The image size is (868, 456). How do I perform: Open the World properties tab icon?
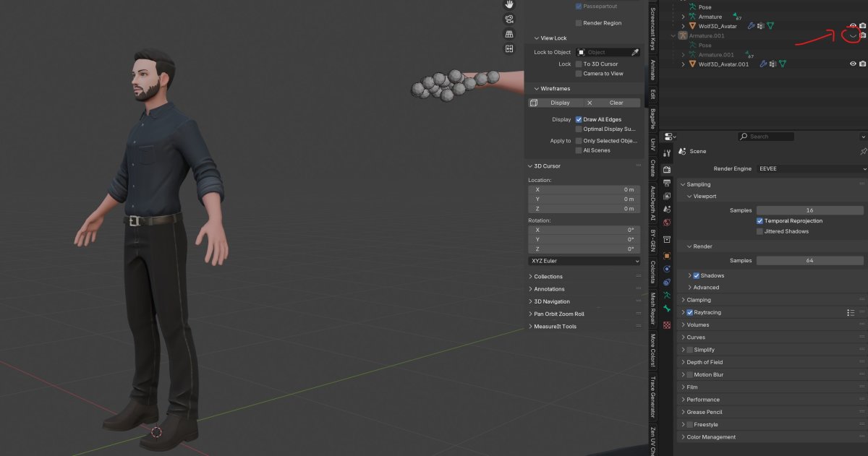pyautogui.click(x=667, y=222)
